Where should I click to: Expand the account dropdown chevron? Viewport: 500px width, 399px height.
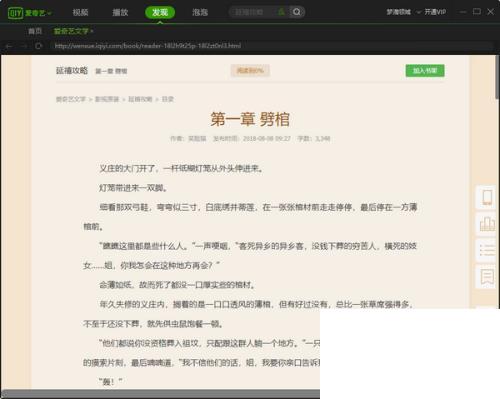(418, 12)
